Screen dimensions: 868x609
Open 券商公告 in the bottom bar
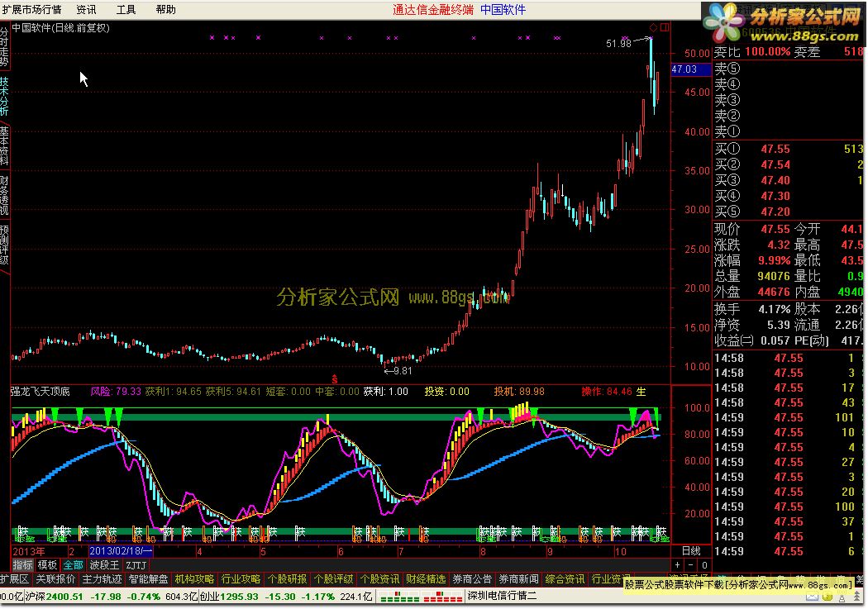point(472,579)
